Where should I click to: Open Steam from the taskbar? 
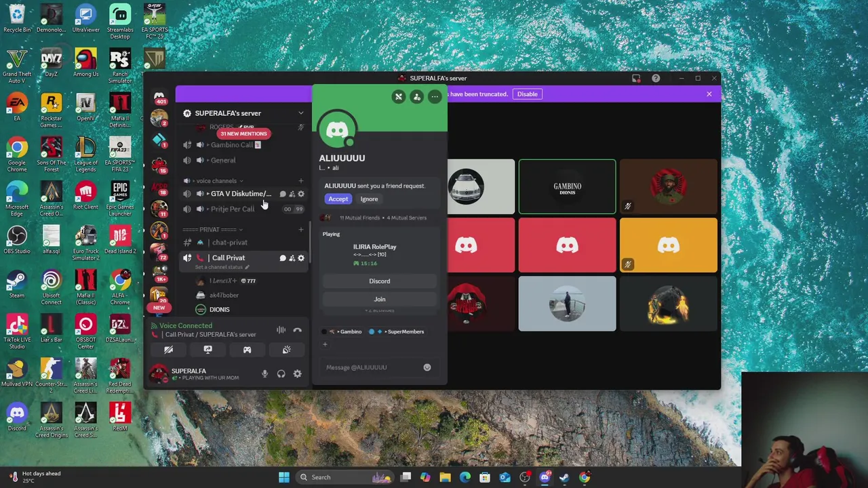[564, 477]
